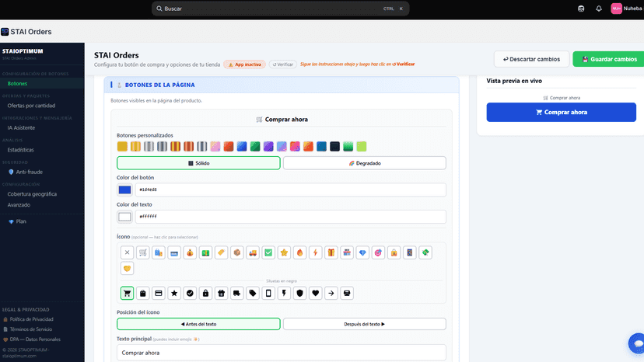Pick the blue shopping bags emoji icon
644x362 pixels.
159,252
